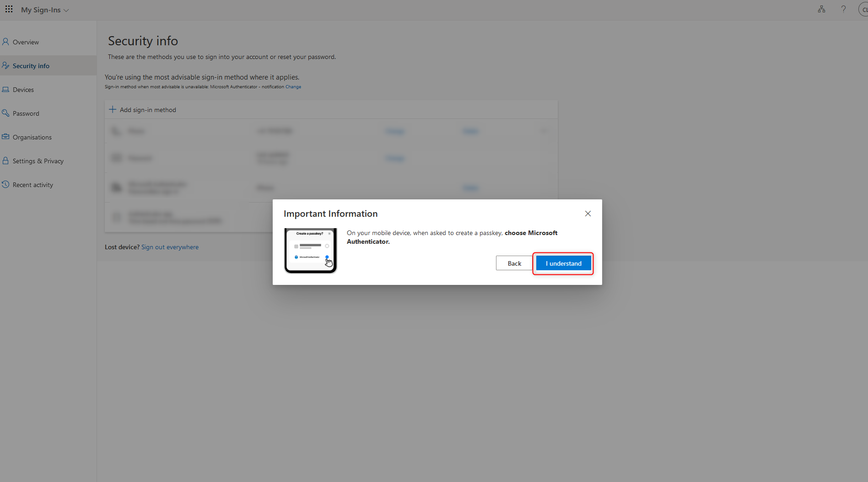Click the Password key icon
The height and width of the screenshot is (482, 868).
click(5, 113)
